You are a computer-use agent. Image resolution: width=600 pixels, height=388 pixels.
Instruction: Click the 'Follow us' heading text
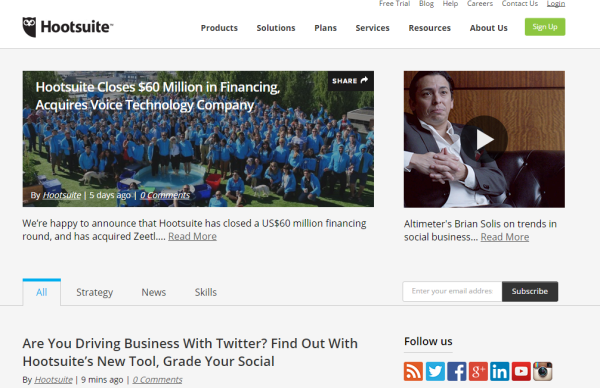tap(428, 341)
